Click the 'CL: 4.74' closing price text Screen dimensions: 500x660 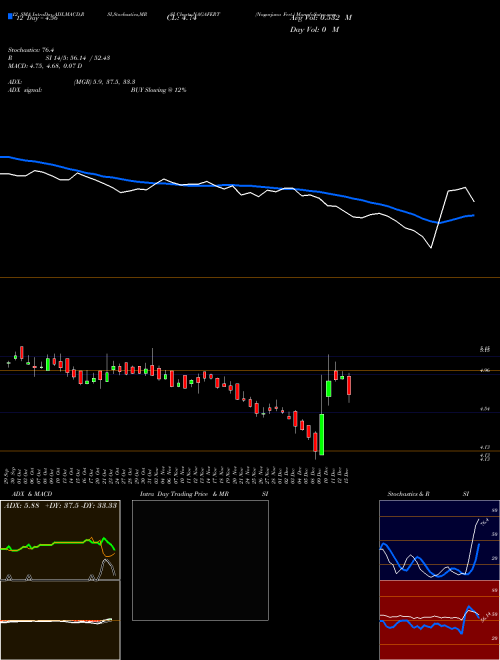pos(182,18)
